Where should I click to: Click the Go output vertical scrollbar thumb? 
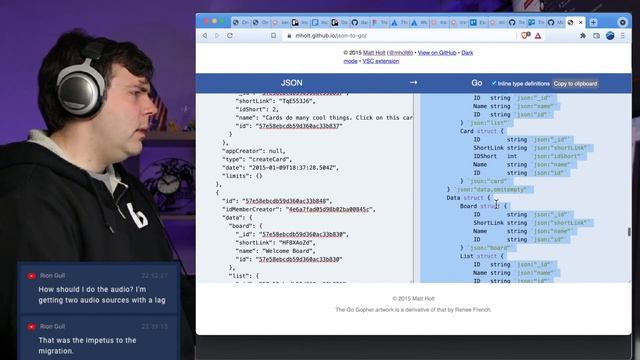629,231
